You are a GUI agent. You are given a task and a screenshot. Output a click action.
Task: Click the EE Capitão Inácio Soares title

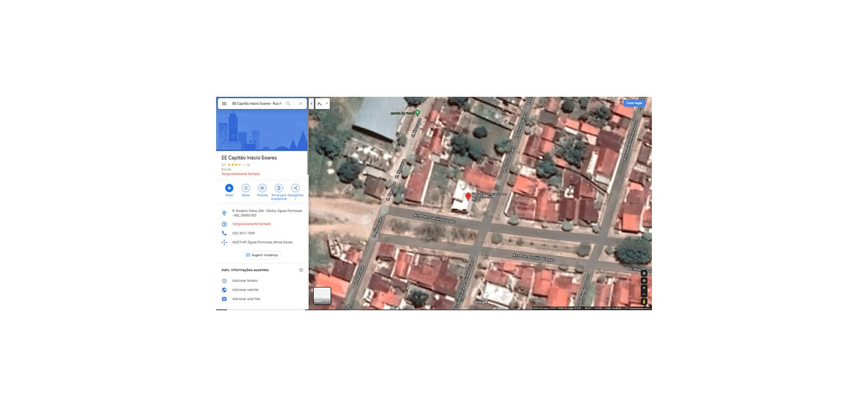click(x=249, y=158)
